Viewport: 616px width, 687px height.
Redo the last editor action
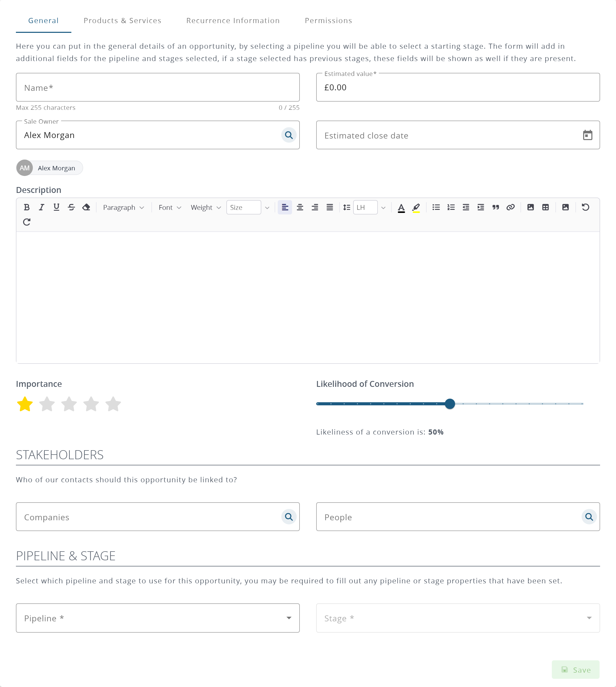click(27, 222)
